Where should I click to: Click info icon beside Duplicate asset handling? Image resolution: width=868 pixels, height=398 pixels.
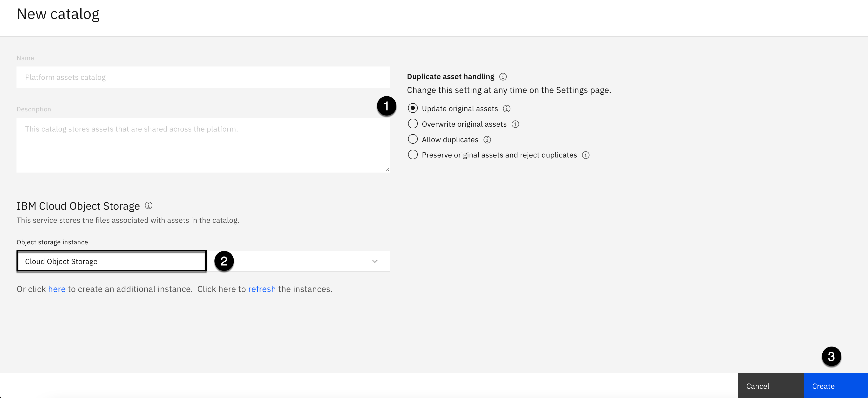[503, 77]
